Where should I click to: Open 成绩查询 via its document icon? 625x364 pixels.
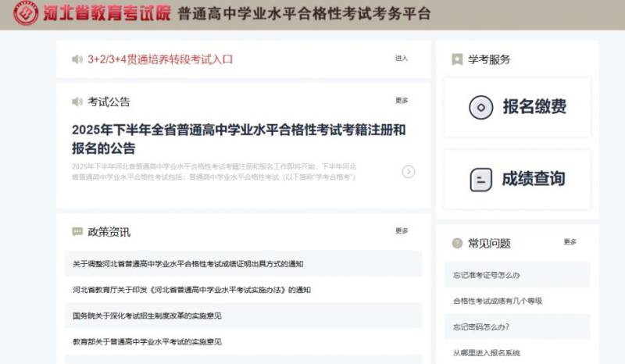click(x=480, y=179)
